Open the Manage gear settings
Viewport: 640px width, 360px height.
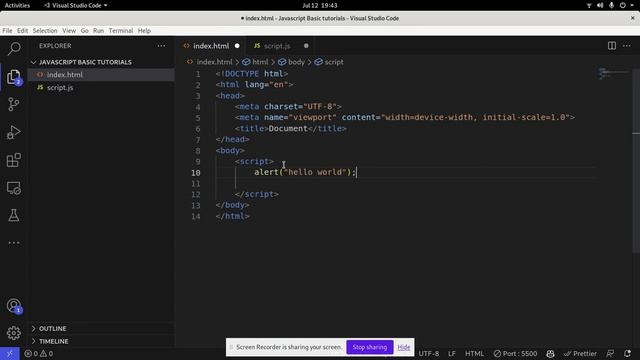coord(14,333)
